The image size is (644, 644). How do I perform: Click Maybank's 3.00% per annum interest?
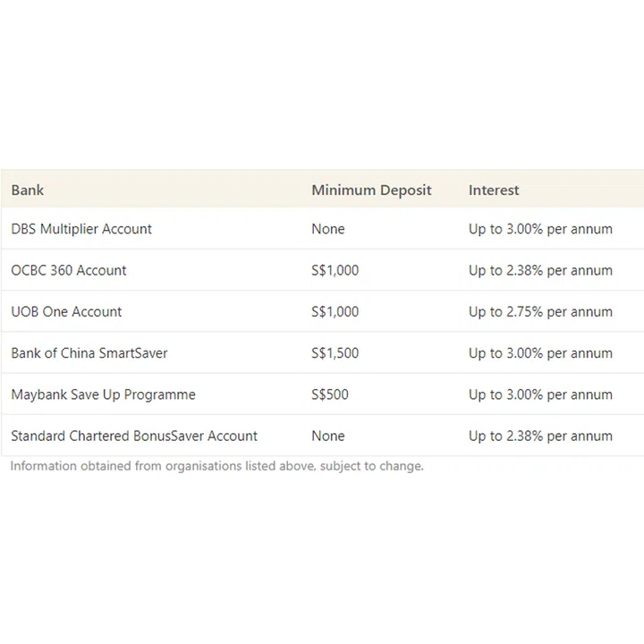[x=540, y=394]
